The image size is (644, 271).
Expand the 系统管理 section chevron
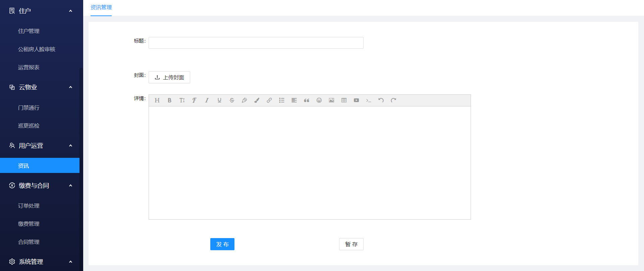70,262
